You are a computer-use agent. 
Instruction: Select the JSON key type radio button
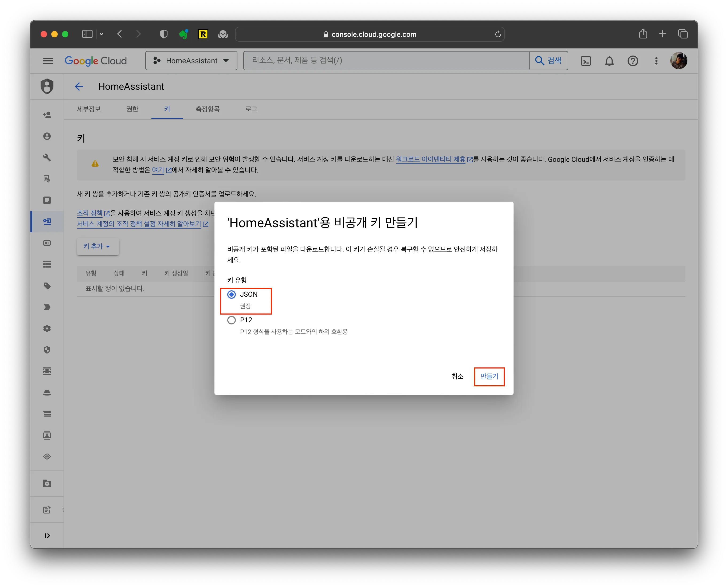tap(231, 294)
